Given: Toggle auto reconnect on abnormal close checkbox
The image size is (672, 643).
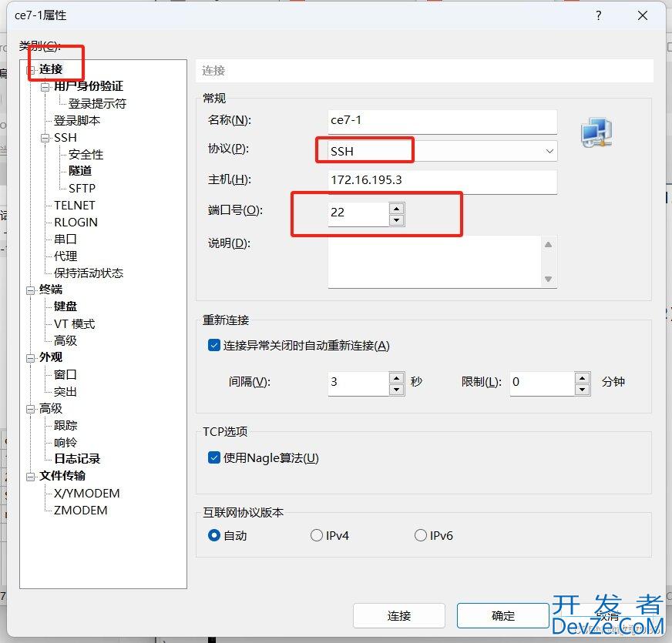Looking at the screenshot, I should point(214,346).
